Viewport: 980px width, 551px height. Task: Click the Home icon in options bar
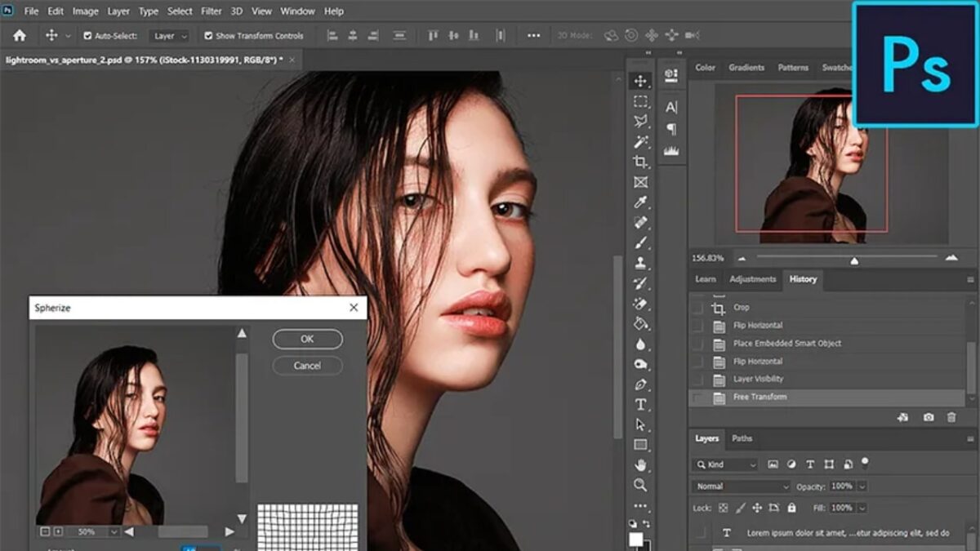(20, 36)
